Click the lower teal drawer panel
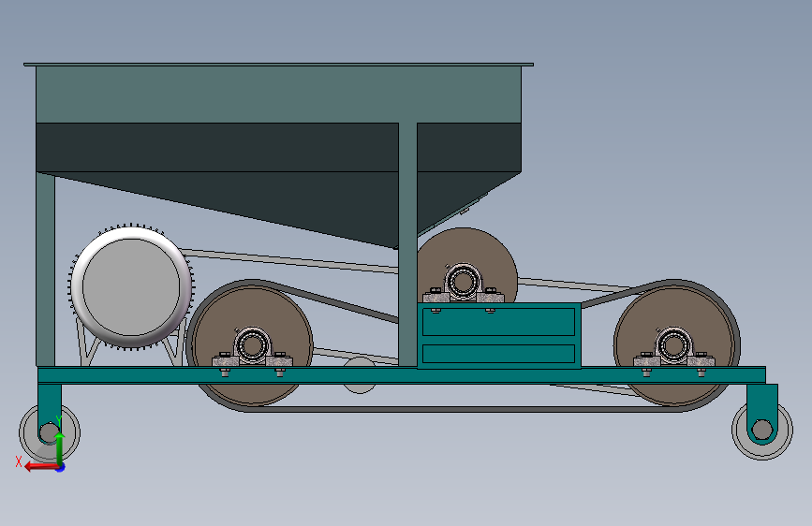Viewport: 812px width, 526px height. (498, 354)
